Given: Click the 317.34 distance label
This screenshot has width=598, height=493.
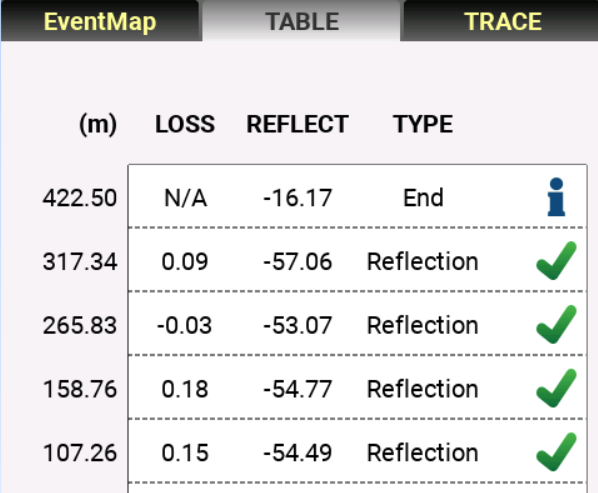Looking at the screenshot, I should tap(80, 262).
